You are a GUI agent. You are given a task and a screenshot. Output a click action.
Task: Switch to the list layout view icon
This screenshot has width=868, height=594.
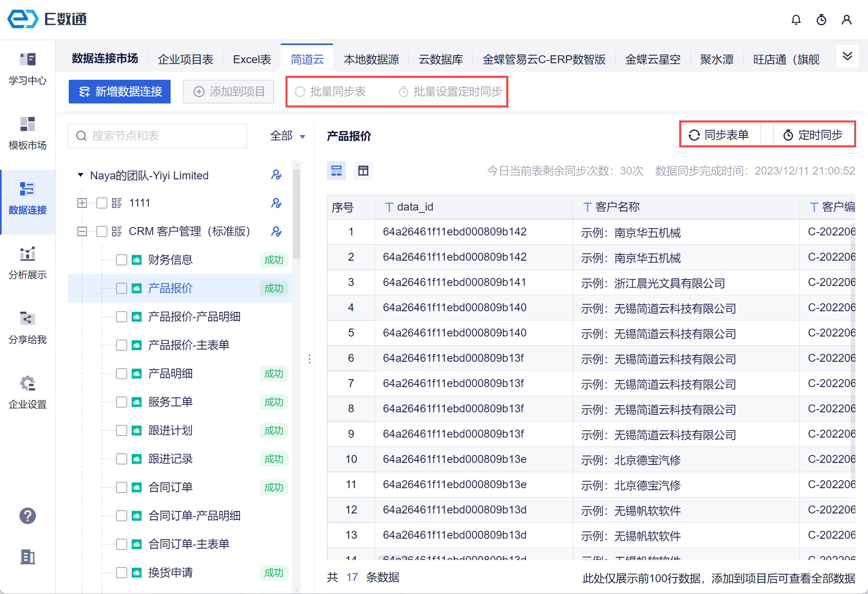[336, 171]
